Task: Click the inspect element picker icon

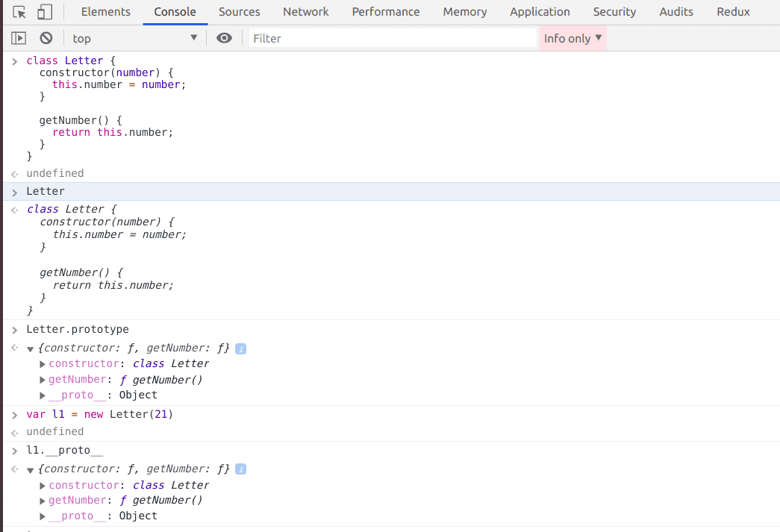Action: [x=20, y=12]
